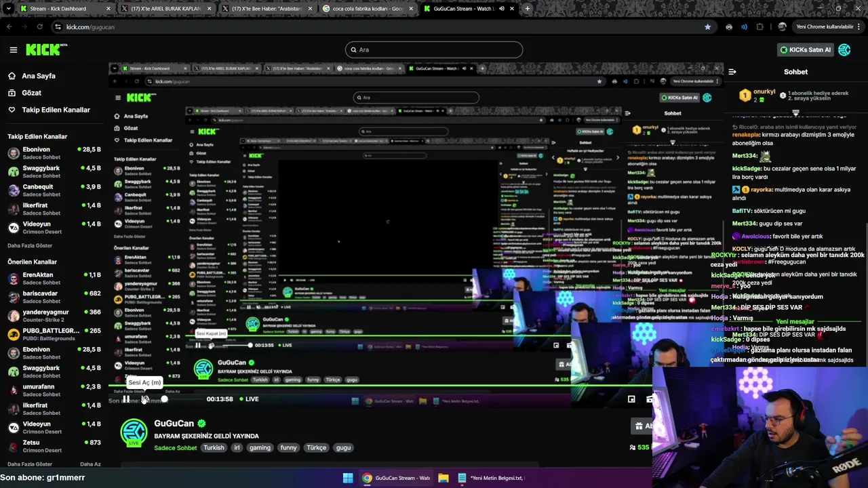Open the Kick hamburger menu
868x488 pixels.
click(13, 49)
